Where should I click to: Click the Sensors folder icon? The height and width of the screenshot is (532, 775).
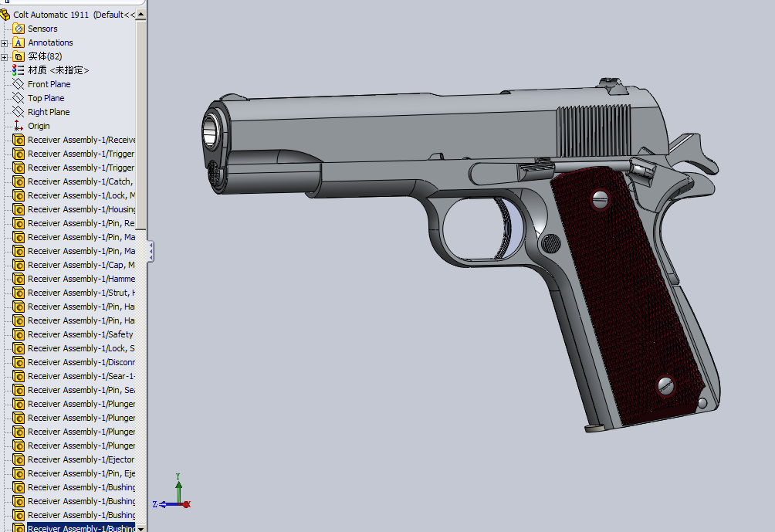[19, 29]
